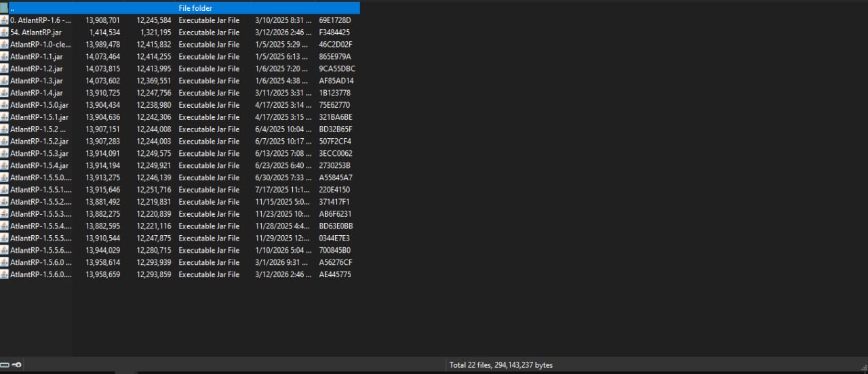
Task: Select file 'AtlantRP-1.0-cle...'
Action: tap(40, 45)
